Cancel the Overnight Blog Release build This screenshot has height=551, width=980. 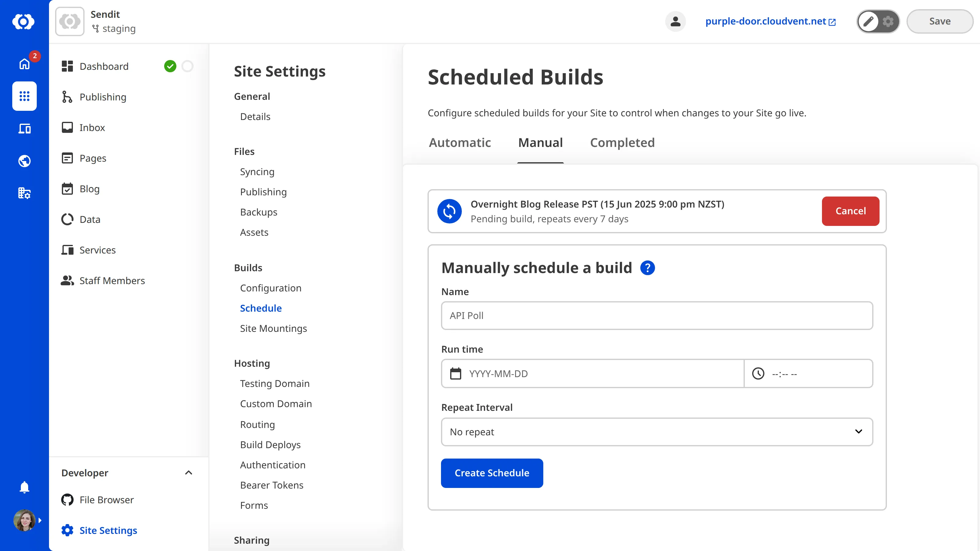pyautogui.click(x=850, y=211)
